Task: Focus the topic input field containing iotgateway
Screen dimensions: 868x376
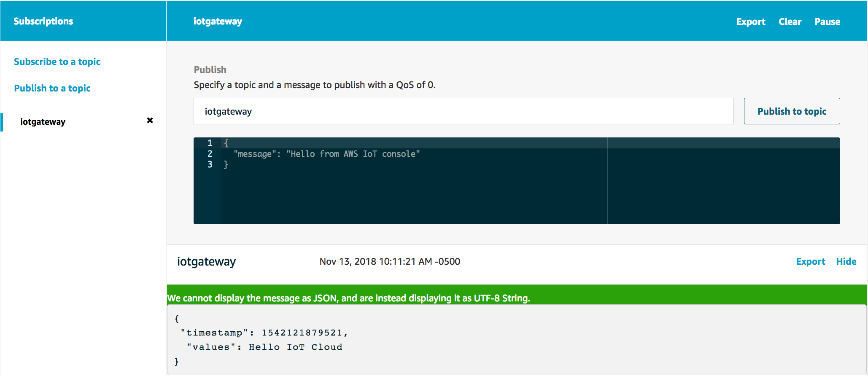Action: [464, 111]
